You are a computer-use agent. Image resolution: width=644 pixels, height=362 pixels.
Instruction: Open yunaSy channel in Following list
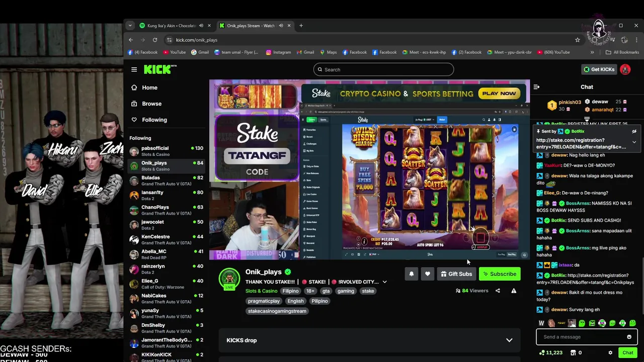click(166, 313)
